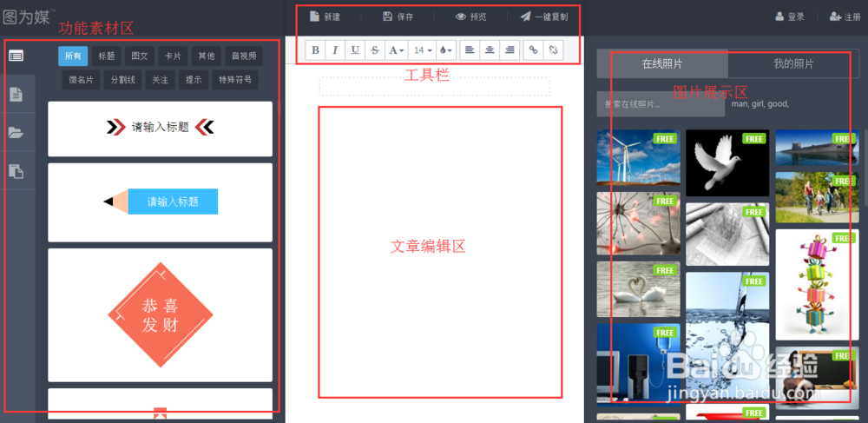Select the two swans heart photo
This screenshot has width=868, height=423.
tap(638, 289)
